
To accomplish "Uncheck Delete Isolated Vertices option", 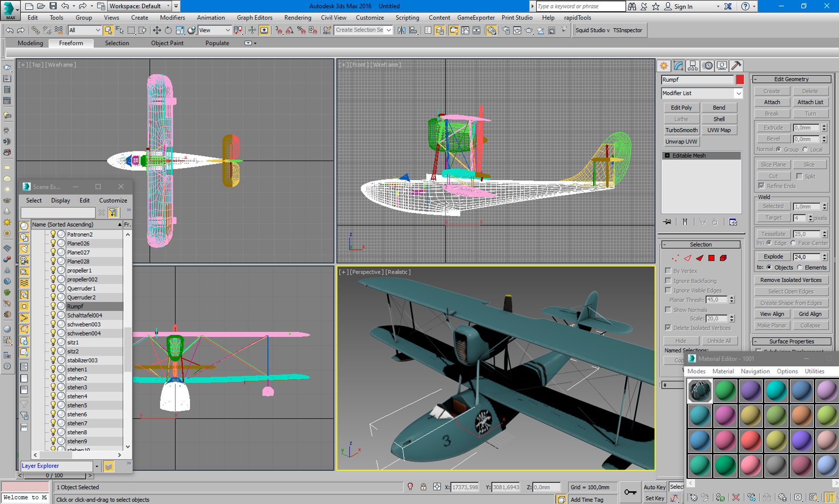I will [668, 328].
